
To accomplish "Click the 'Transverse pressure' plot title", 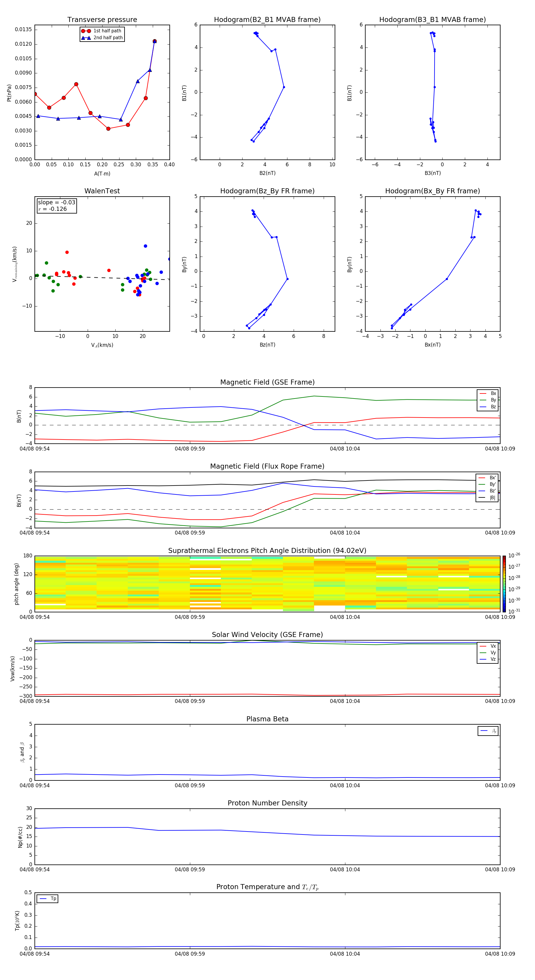I will (102, 20).
